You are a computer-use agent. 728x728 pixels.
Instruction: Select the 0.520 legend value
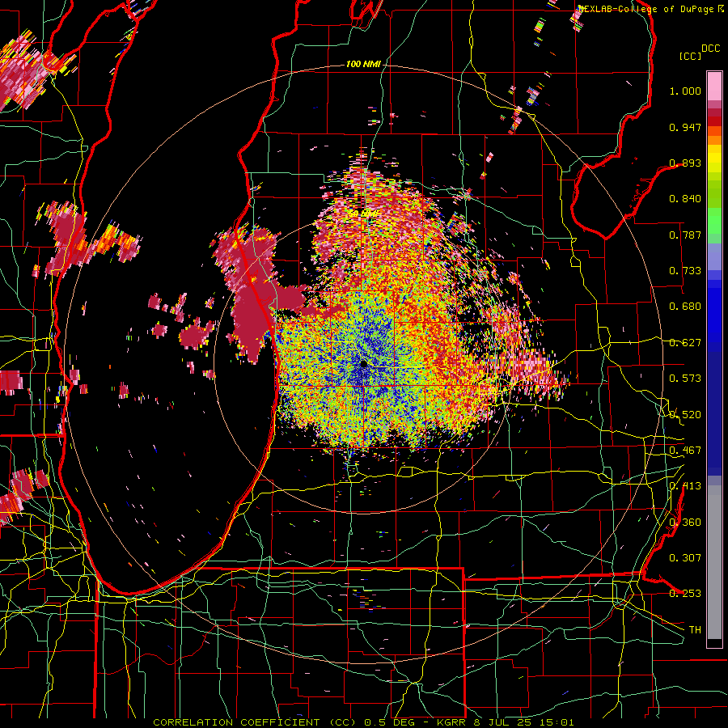coord(685,415)
